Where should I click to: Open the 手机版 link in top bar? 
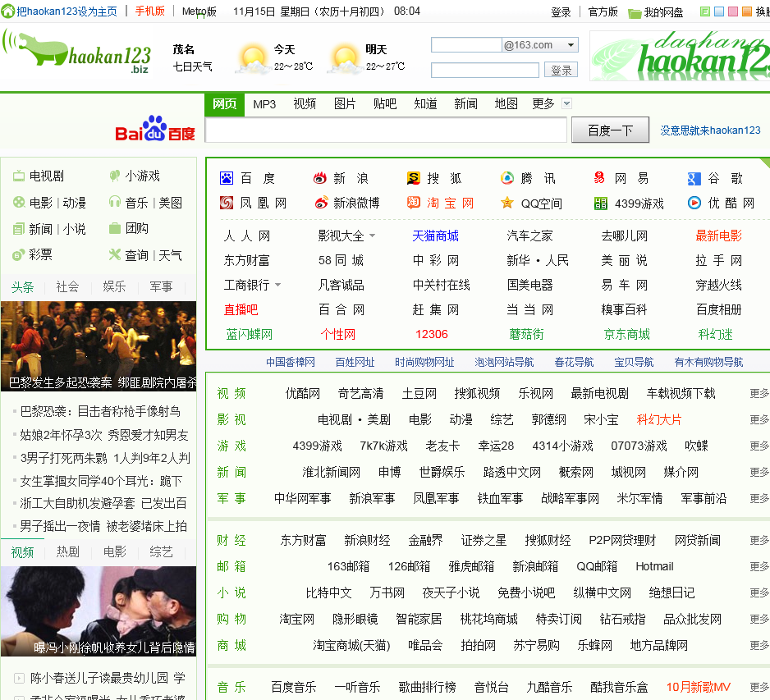pos(149,11)
